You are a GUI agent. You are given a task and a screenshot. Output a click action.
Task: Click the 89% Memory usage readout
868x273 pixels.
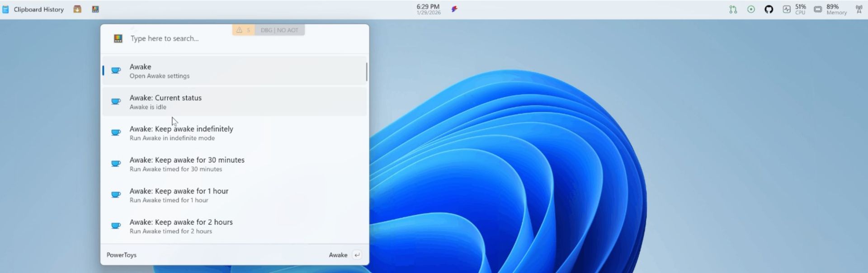(x=836, y=9)
